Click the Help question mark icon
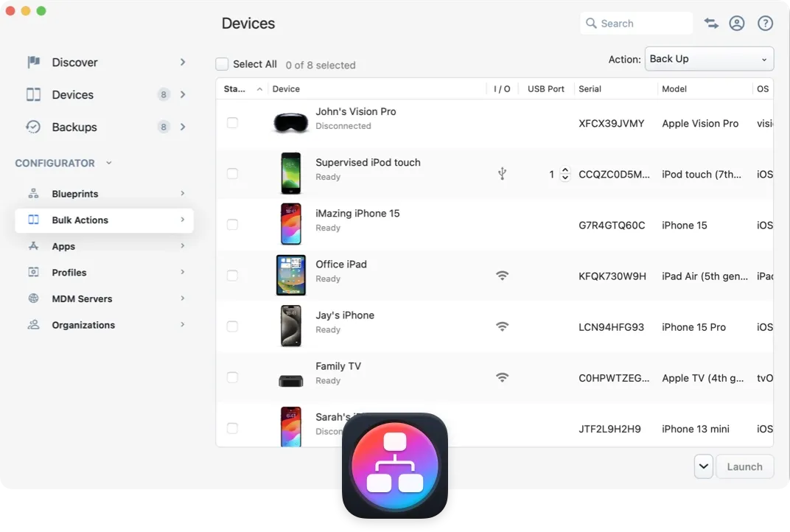The image size is (790, 532). [765, 23]
